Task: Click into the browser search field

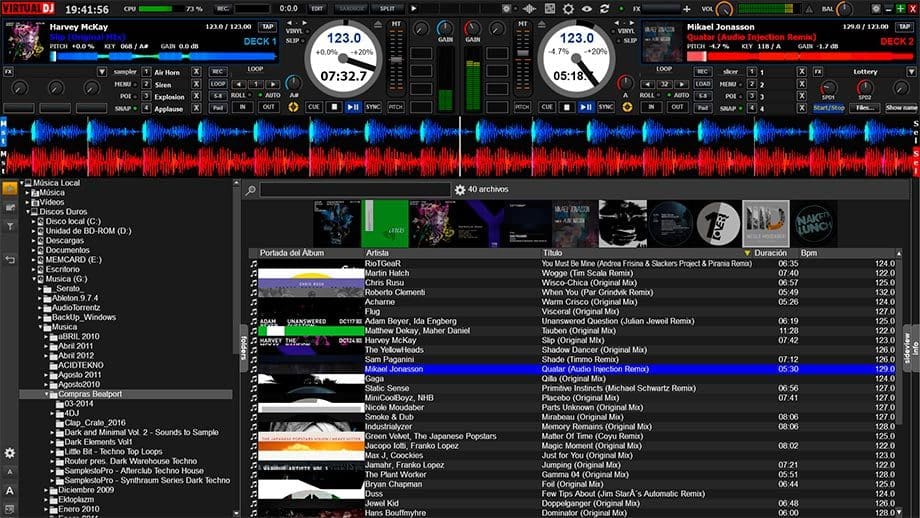Action: coord(356,189)
